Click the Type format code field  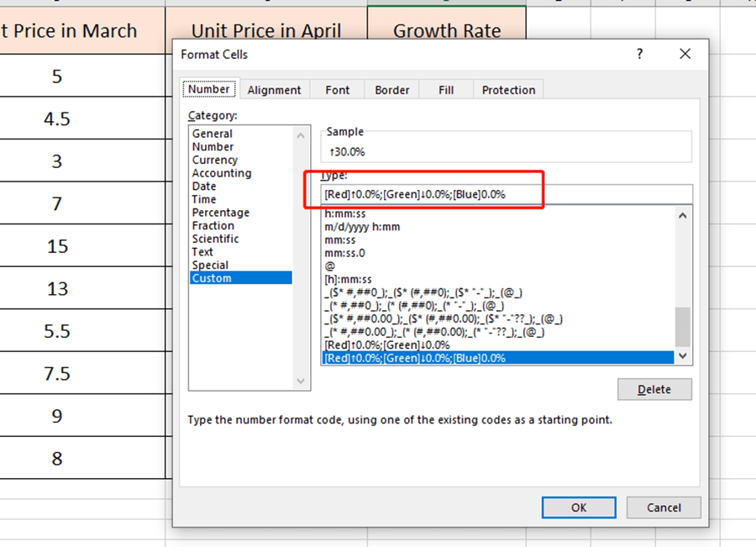pos(507,194)
